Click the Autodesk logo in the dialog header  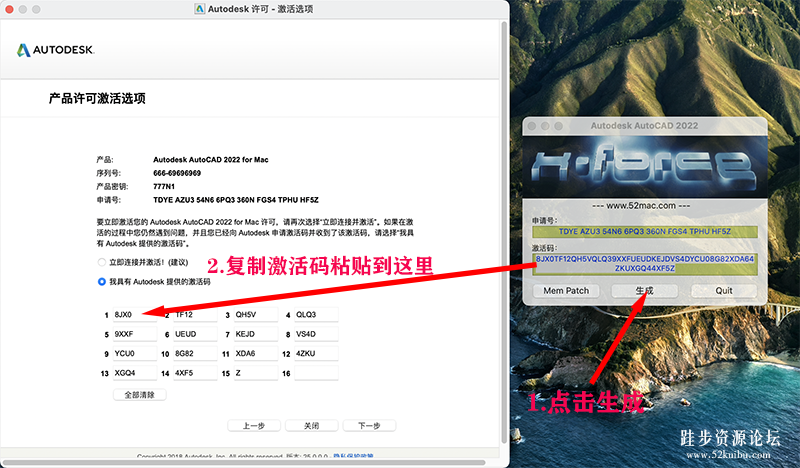(55, 50)
